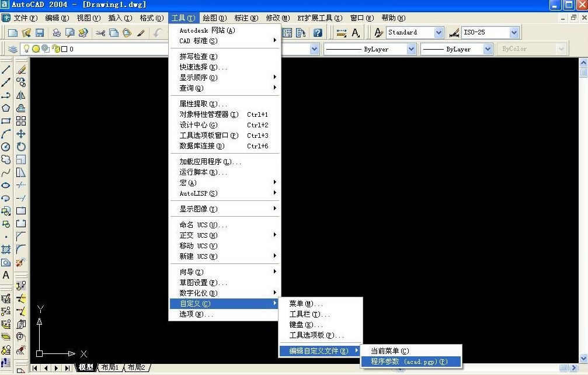Click the Save floppy disk icon
588x375 pixels.
coord(39,33)
